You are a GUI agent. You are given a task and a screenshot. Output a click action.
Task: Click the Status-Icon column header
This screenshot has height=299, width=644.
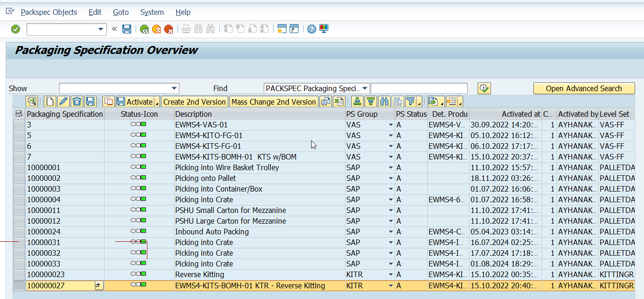(x=139, y=114)
